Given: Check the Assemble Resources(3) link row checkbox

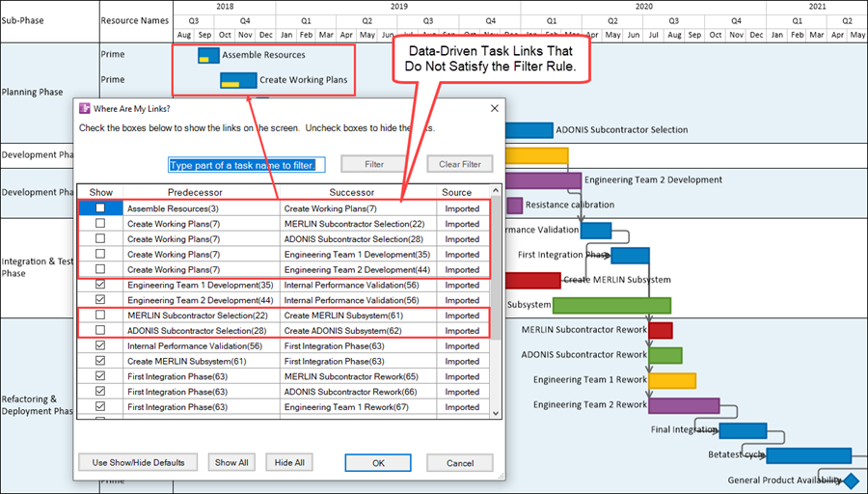Looking at the screenshot, I should click(x=100, y=208).
